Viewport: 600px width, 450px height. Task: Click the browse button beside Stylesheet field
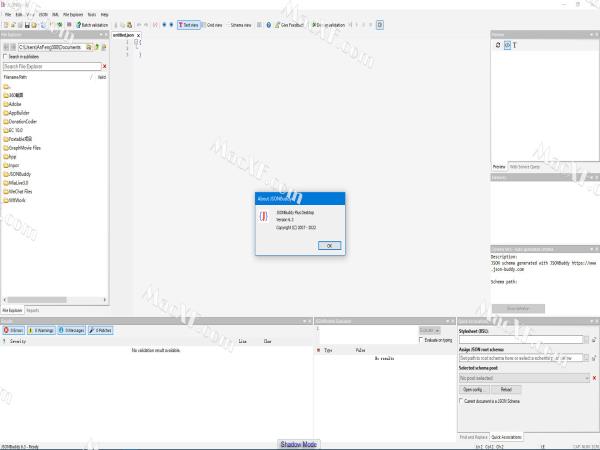tap(586, 339)
